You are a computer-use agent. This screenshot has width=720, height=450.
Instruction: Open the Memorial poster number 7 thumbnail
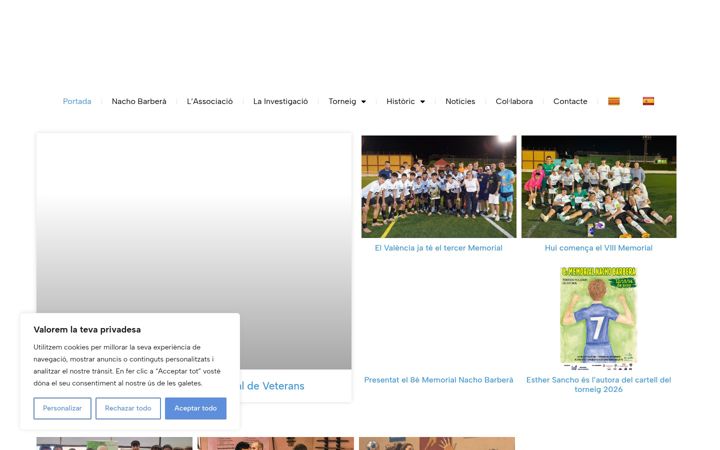pos(598,318)
